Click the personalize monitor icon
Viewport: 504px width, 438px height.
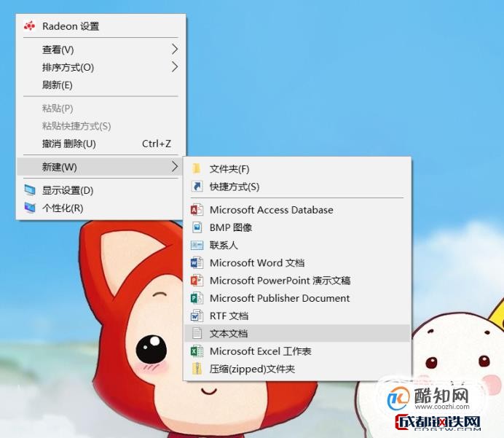tap(30, 208)
